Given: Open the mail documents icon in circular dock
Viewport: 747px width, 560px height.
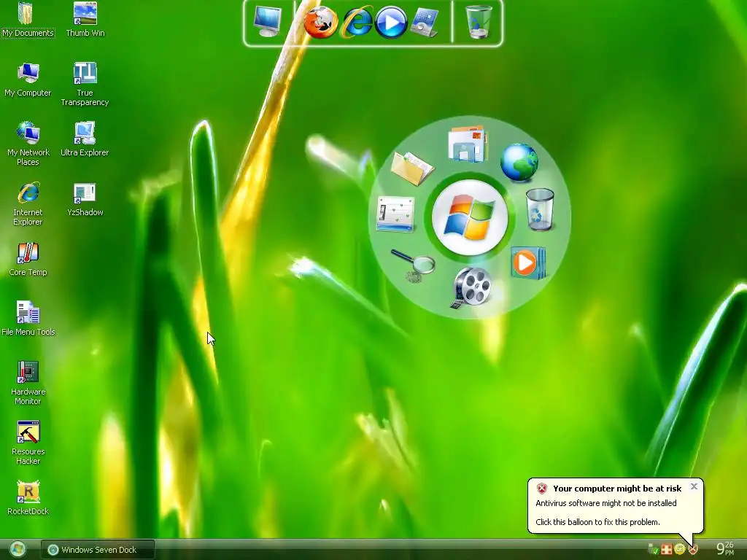Looking at the screenshot, I should coord(468,144).
